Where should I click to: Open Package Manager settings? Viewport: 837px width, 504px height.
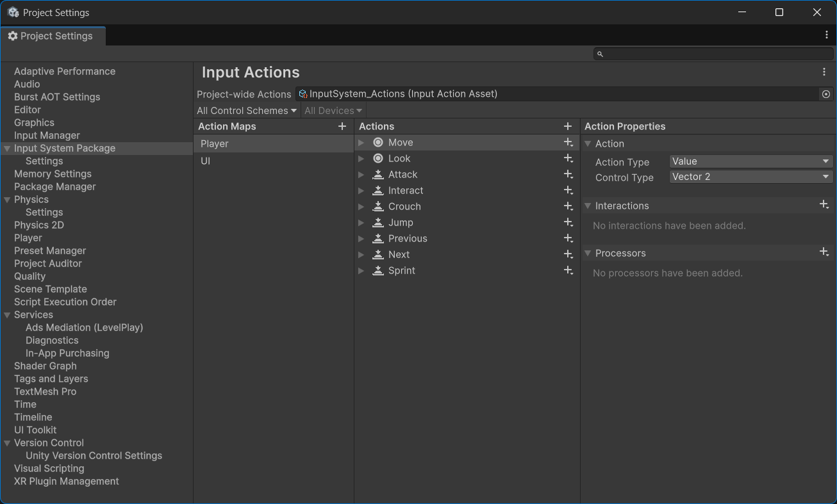pos(55,186)
